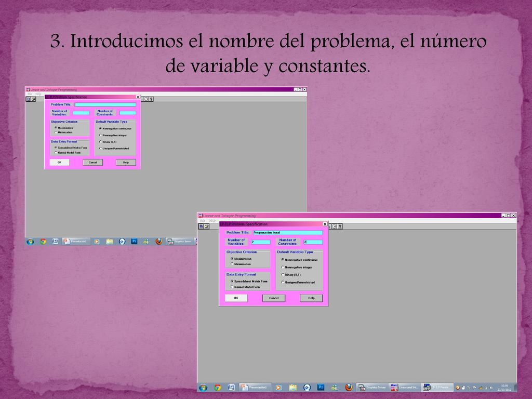The height and width of the screenshot is (399, 532).
Task: Click clock toolbar icon right of Programacion lineal dialog
Action: point(334,227)
